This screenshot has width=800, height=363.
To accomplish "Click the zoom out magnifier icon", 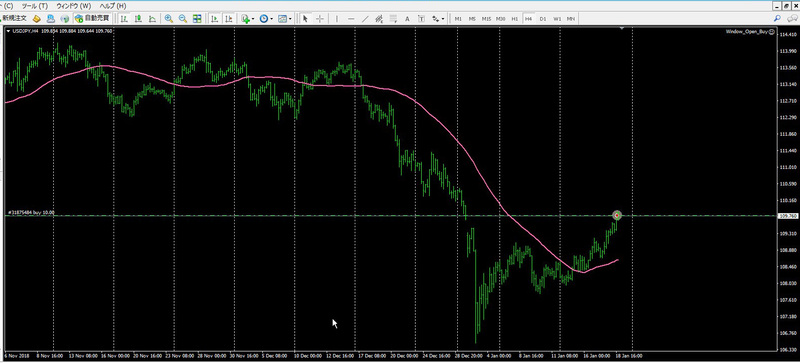I will coord(183,19).
